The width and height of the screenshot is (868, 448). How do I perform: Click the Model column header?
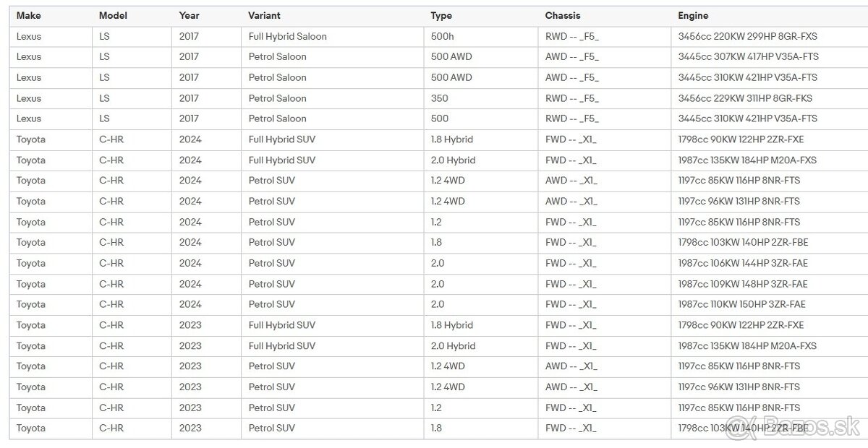[113, 15]
